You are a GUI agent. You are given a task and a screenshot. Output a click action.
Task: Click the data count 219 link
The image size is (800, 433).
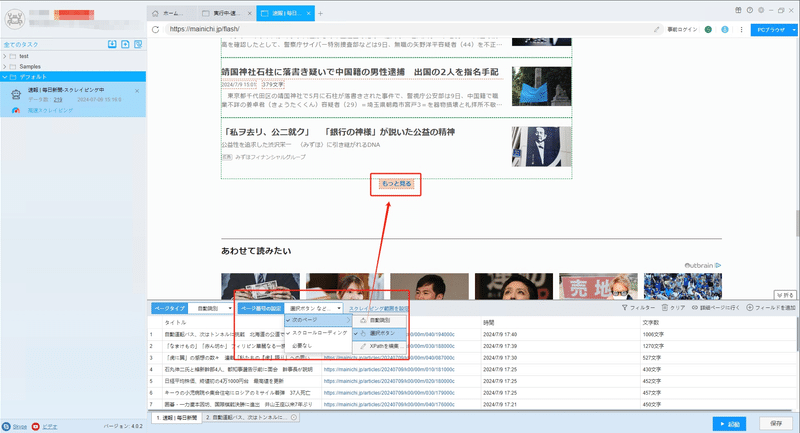pos(58,100)
